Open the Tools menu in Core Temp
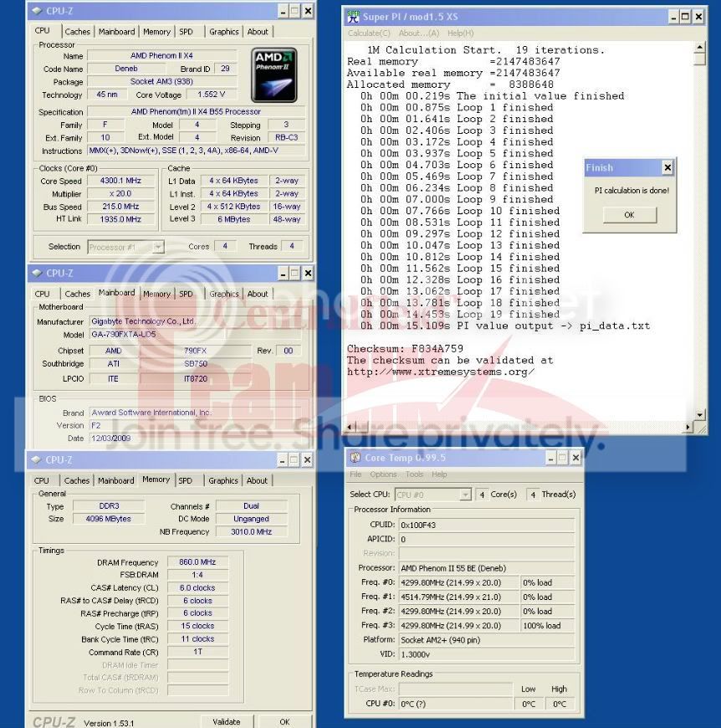 click(x=415, y=474)
